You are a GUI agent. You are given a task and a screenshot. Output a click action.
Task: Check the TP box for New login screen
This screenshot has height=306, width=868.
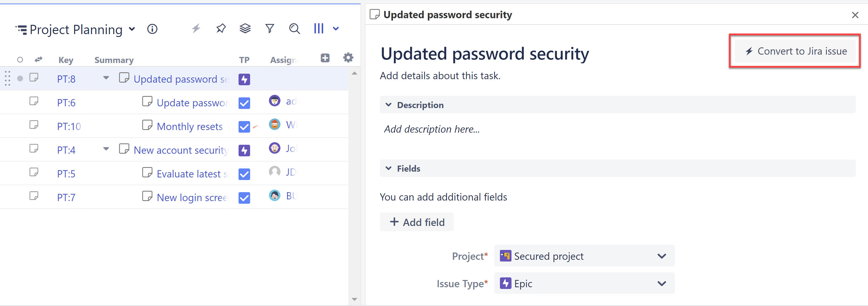click(x=244, y=198)
